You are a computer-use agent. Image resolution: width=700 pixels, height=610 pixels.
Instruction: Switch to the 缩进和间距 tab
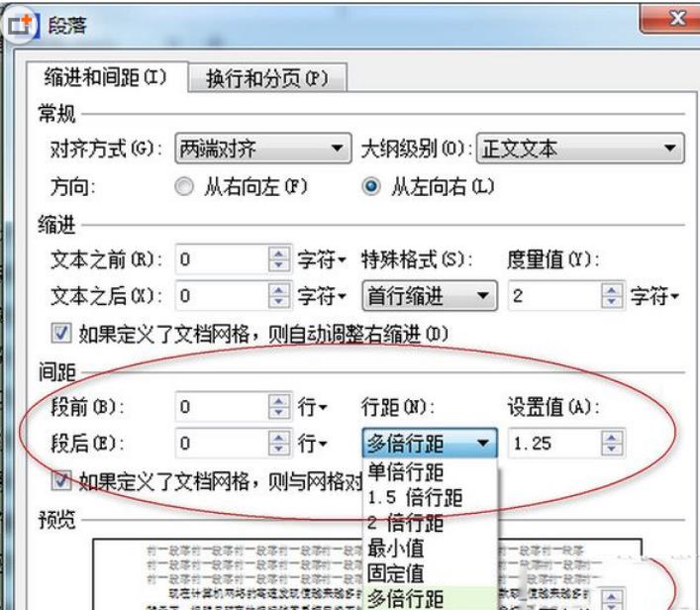tap(107, 77)
